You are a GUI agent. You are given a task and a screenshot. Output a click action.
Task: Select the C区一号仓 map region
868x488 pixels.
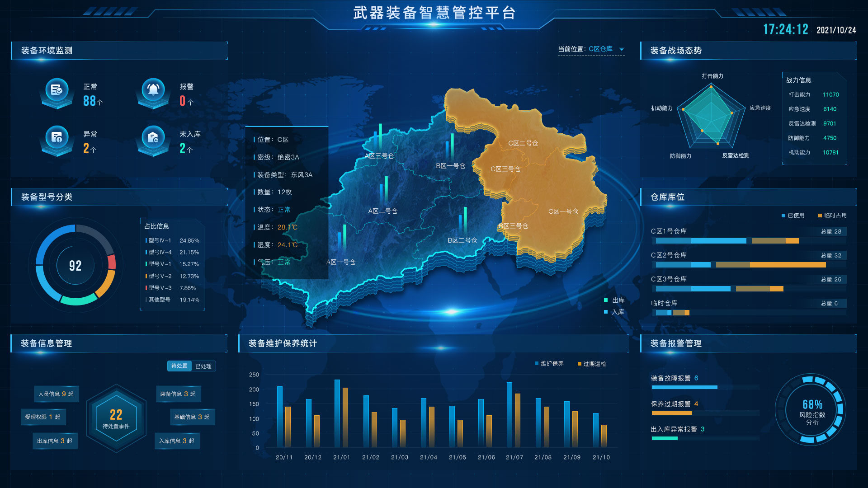pyautogui.click(x=563, y=211)
